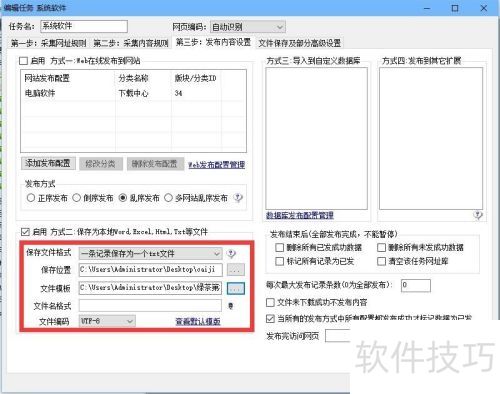Select 倒序发布 radio button

click(x=77, y=198)
